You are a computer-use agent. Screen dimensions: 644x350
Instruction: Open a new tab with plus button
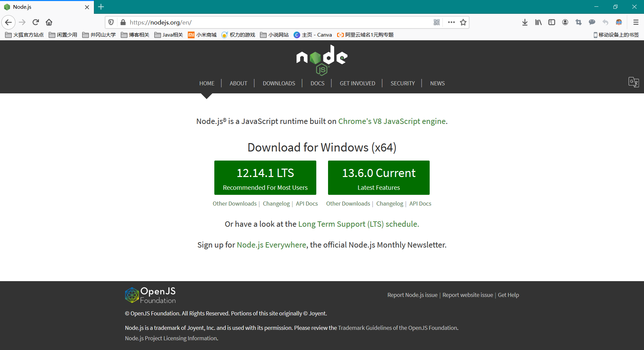[101, 7]
